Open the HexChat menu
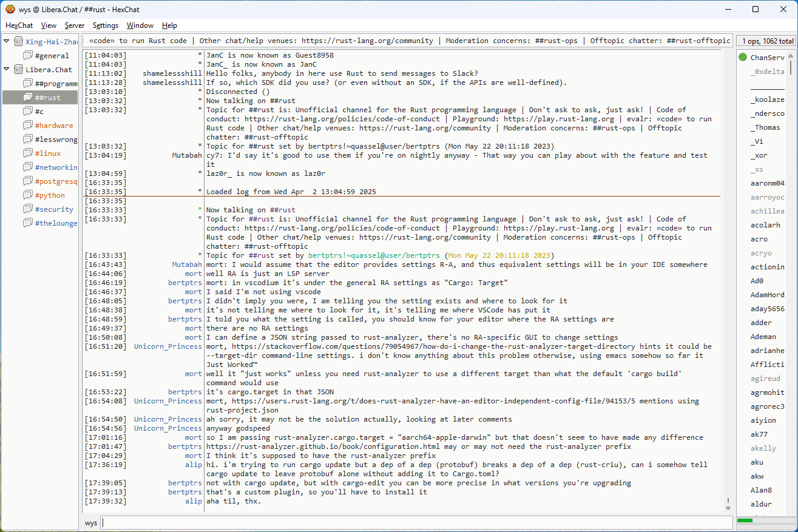Viewport: 798px width, 532px height. [19, 25]
